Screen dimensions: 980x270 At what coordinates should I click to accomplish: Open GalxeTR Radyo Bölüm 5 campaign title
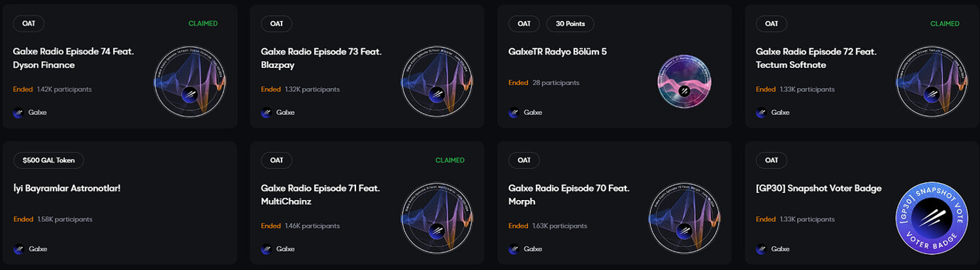(x=557, y=52)
